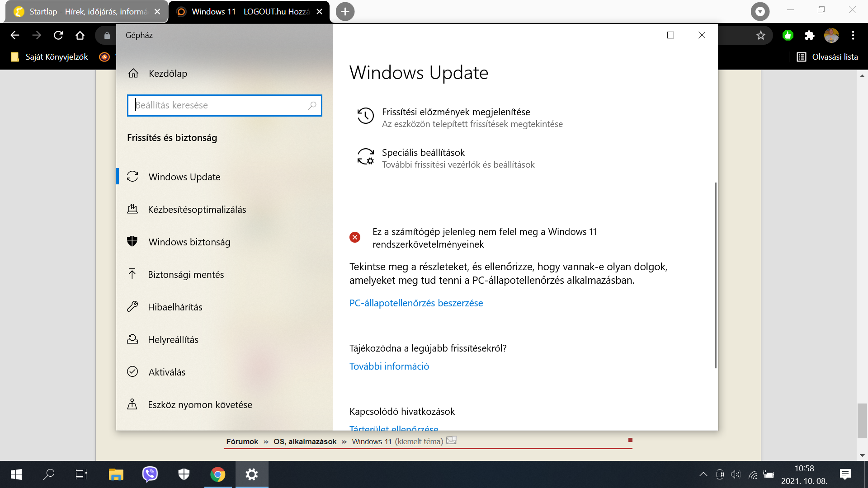Click the search magnifier in Beállítás keresése
Screen dimensions: 868x488
pyautogui.click(x=312, y=105)
